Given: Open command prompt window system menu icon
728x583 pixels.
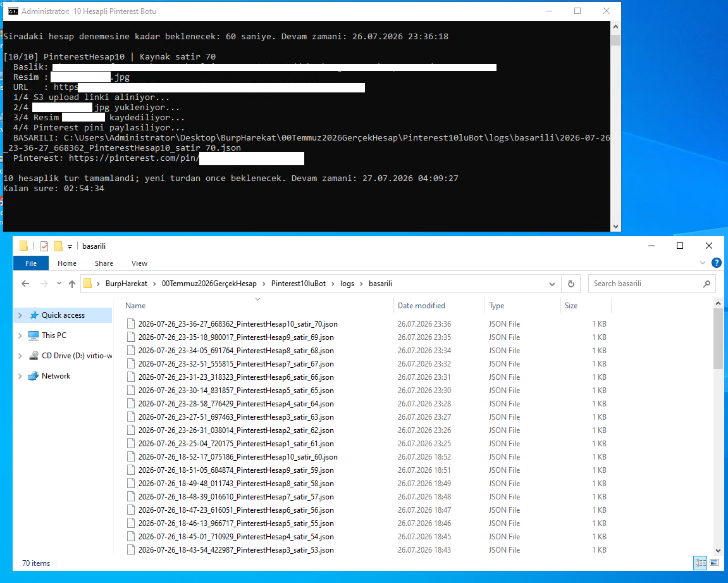Looking at the screenshot, I should point(13,11).
